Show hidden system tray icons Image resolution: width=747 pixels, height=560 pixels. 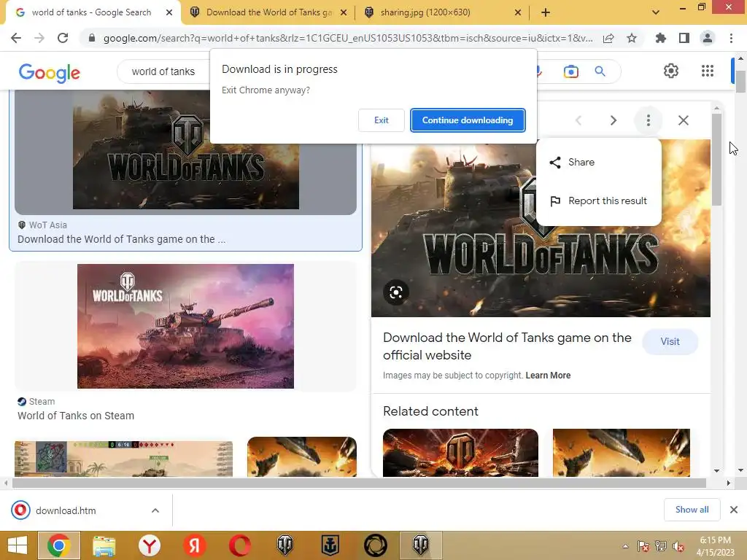click(625, 546)
